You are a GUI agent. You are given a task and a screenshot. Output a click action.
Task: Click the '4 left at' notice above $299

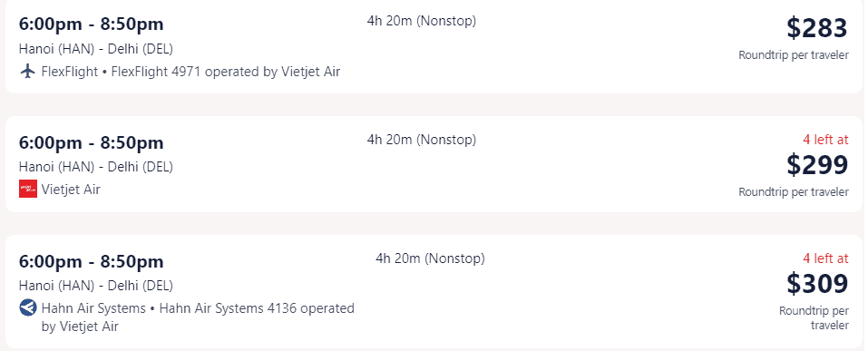tap(825, 140)
